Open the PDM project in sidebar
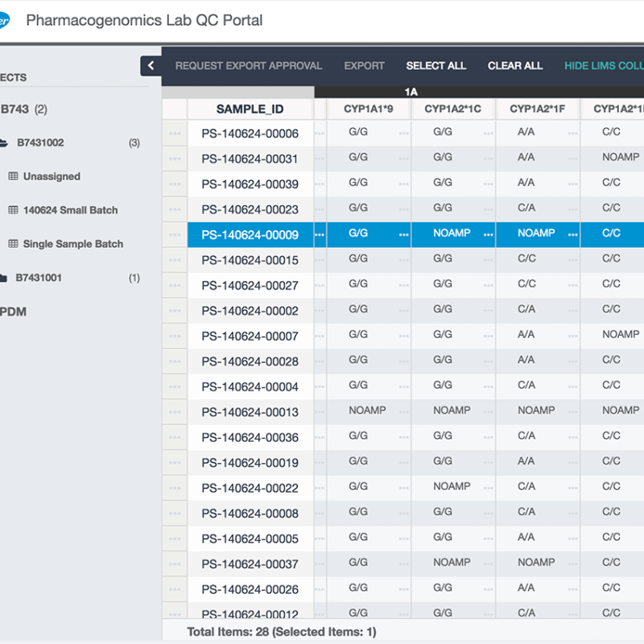This screenshot has width=644, height=644. click(13, 312)
